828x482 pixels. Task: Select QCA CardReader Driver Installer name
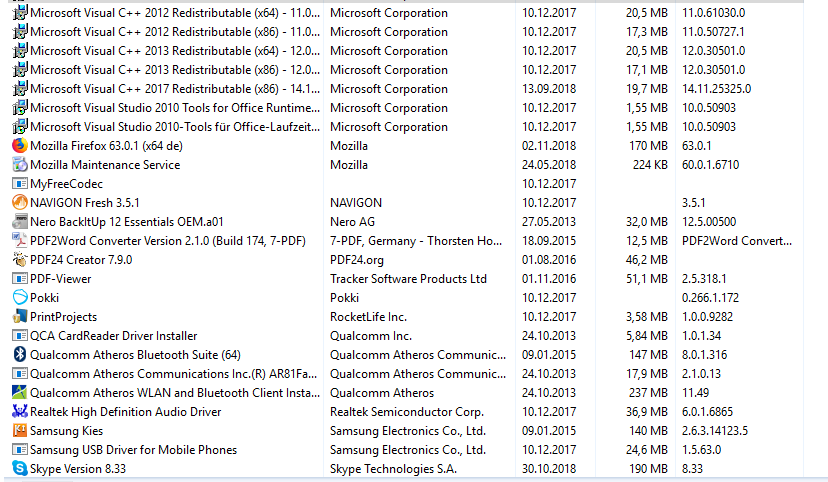[114, 336]
